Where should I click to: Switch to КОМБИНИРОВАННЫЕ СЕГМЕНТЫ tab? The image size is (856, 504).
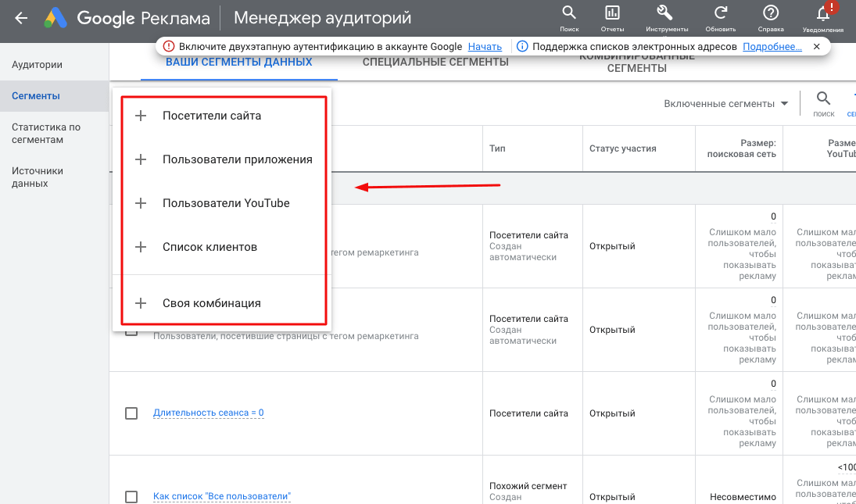click(637, 63)
